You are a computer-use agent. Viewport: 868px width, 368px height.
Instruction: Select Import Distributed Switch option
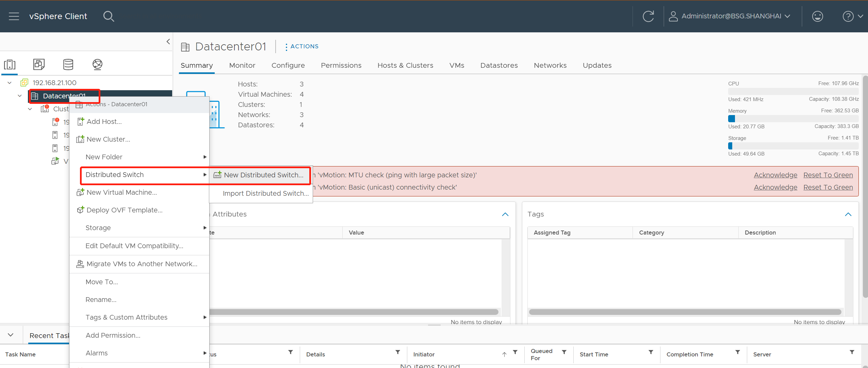[266, 193]
